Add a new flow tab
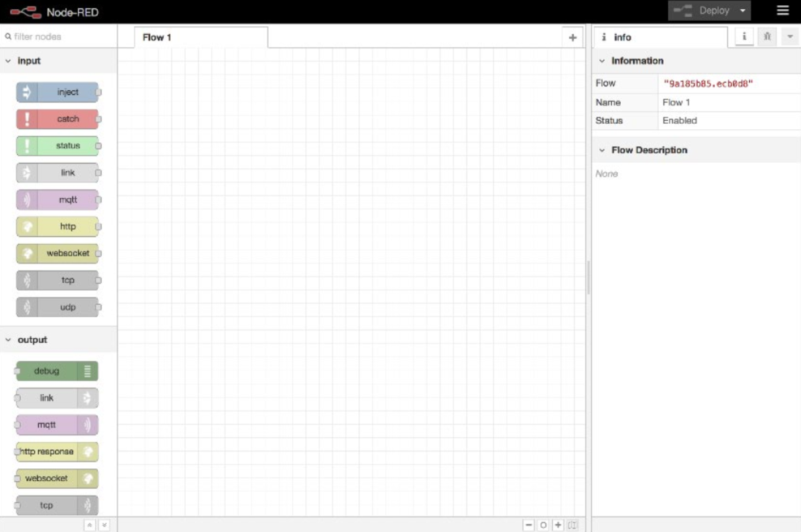The height and width of the screenshot is (532, 801). click(x=572, y=37)
